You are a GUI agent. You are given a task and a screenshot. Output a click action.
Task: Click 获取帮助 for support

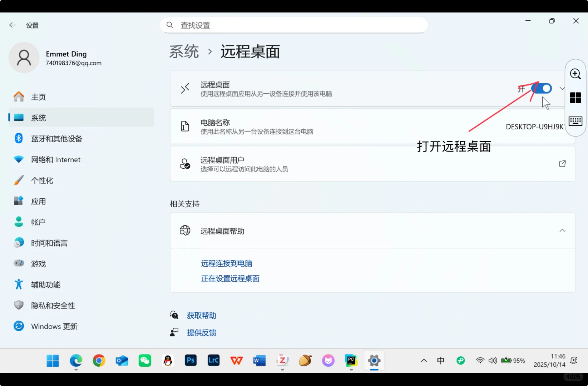click(201, 315)
